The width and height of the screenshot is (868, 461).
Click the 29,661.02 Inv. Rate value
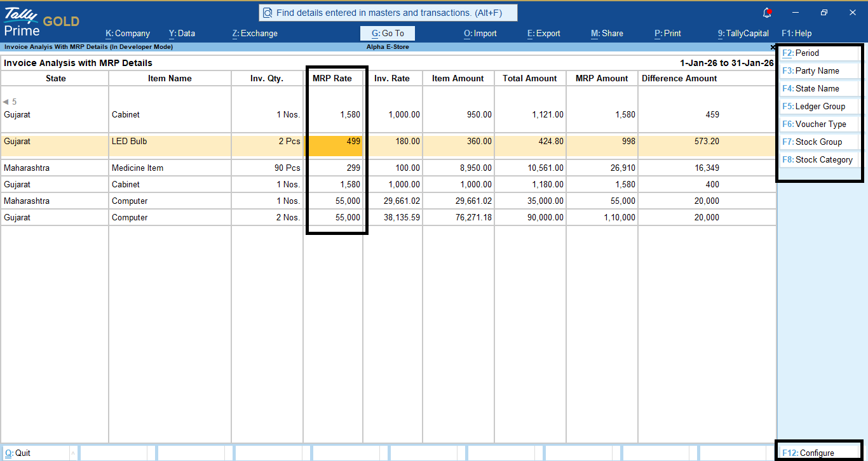click(x=401, y=201)
